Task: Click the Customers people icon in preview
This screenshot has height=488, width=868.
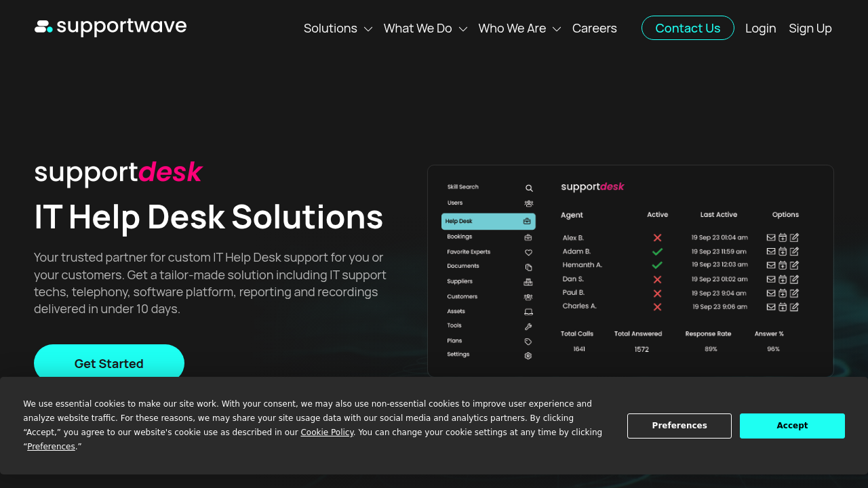Action: pyautogui.click(x=528, y=297)
